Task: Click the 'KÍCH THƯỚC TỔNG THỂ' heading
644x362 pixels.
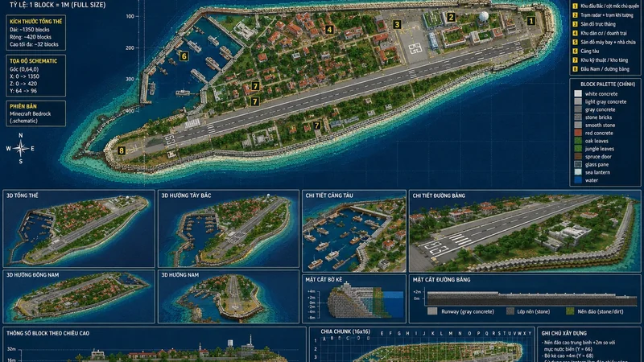Action: (x=35, y=22)
